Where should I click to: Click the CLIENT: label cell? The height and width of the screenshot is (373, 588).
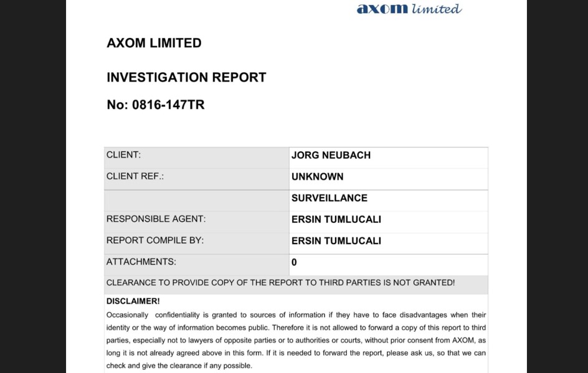point(123,154)
